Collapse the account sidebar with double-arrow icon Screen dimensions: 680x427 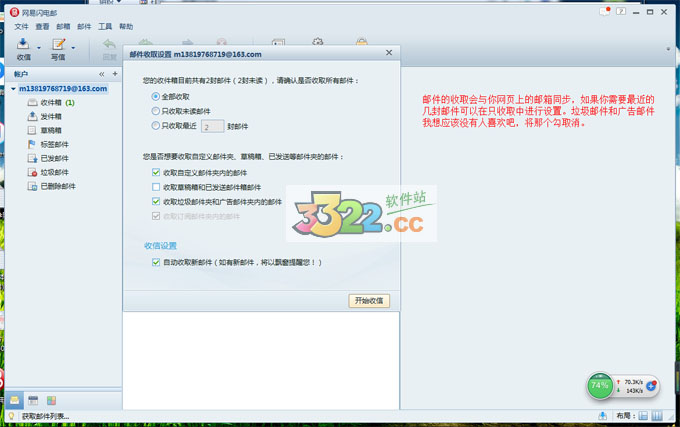tap(100, 74)
